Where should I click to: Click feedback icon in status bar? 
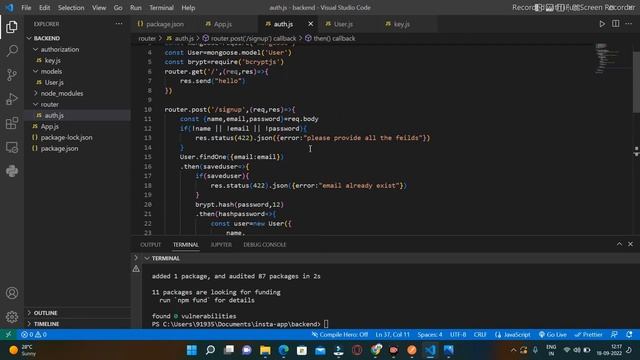coord(614,334)
